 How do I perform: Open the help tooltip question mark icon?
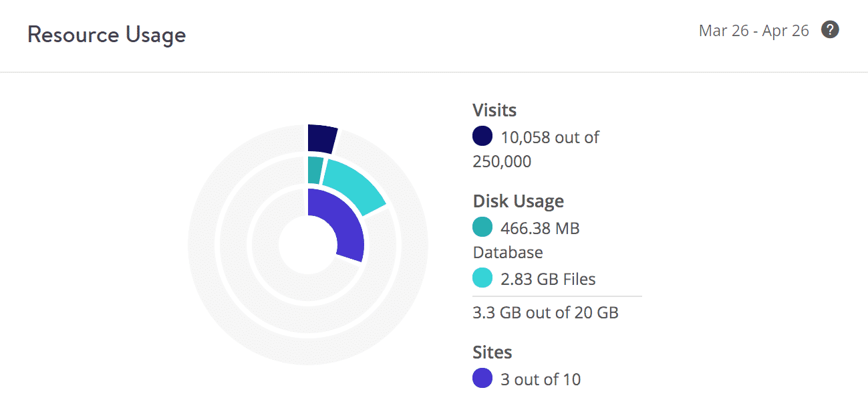pos(830,30)
